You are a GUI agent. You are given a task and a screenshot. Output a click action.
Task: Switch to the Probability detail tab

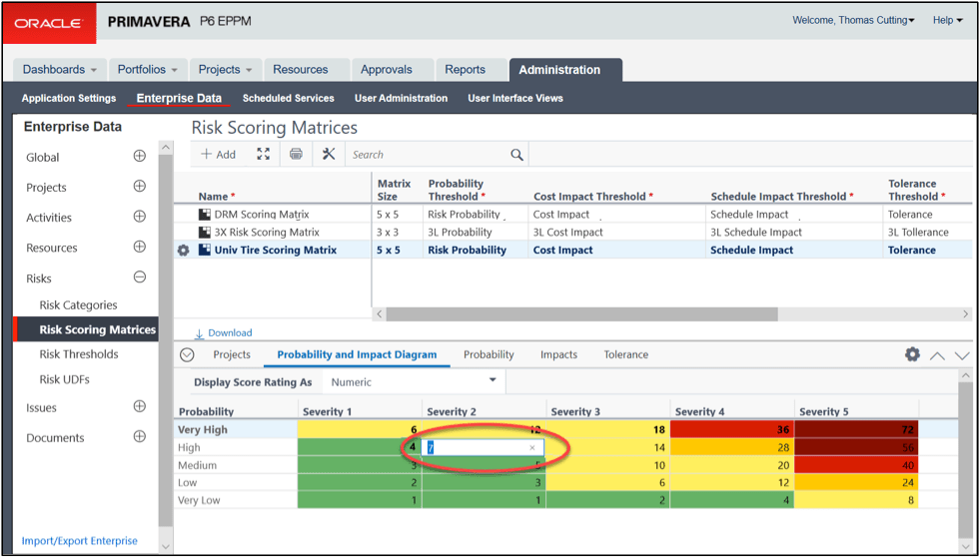click(489, 354)
